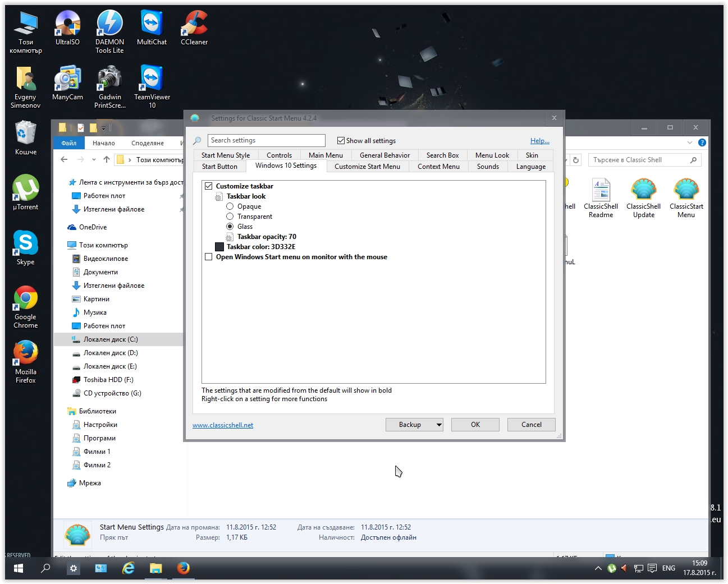Click Taskbar opacity: 70 setting
Viewport: 728px width, 584px height.
click(x=267, y=237)
